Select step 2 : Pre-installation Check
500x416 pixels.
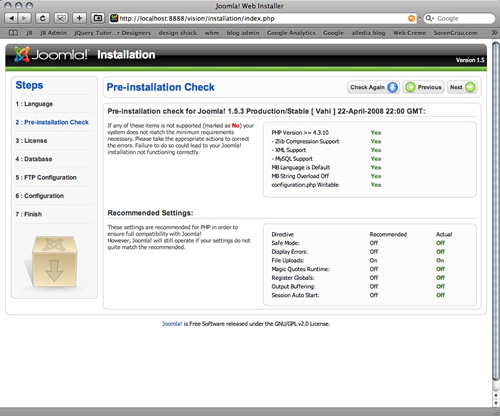(x=52, y=122)
